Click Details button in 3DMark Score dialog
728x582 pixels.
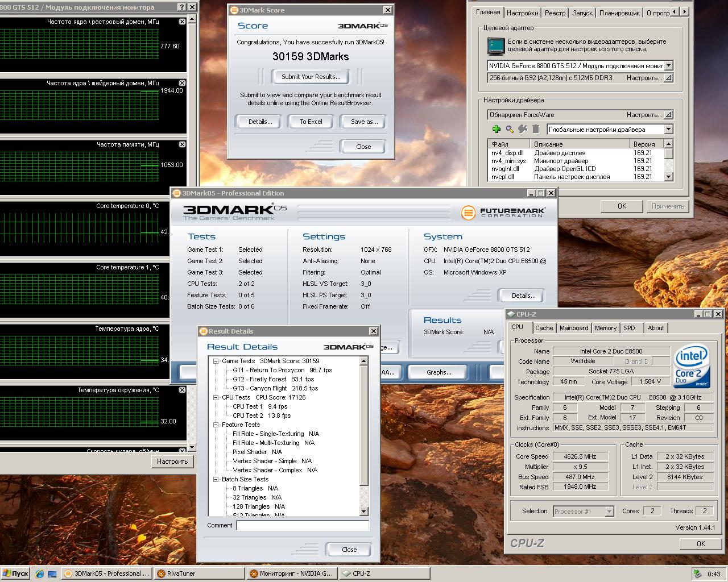pyautogui.click(x=260, y=122)
